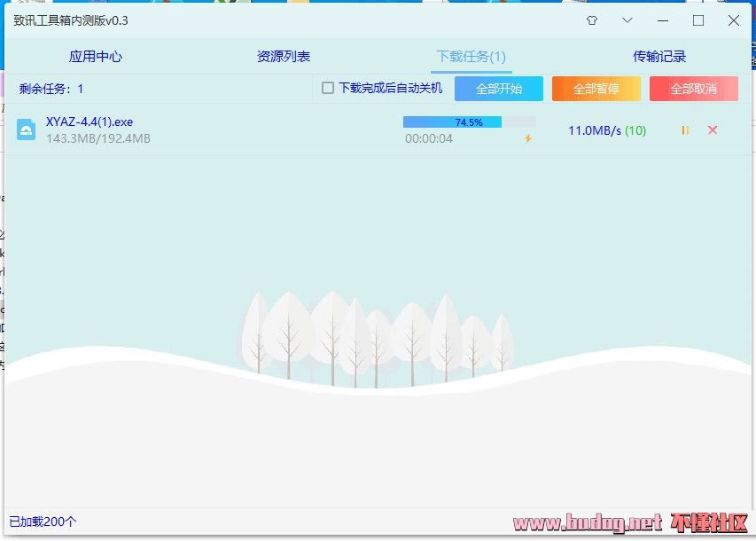
Task: Go to the 传输记录 tab
Action: [x=659, y=57]
